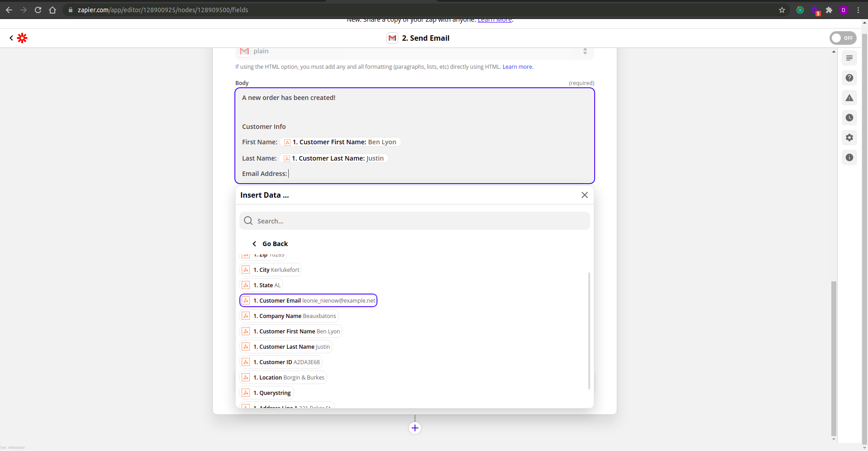The width and height of the screenshot is (868, 451).
Task: Close the Insert Data panel
Action: tap(585, 195)
